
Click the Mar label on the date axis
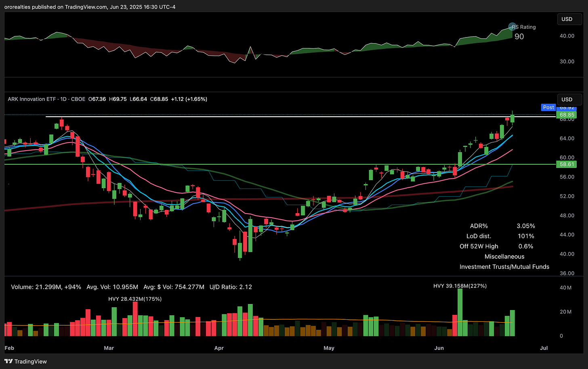pos(109,348)
